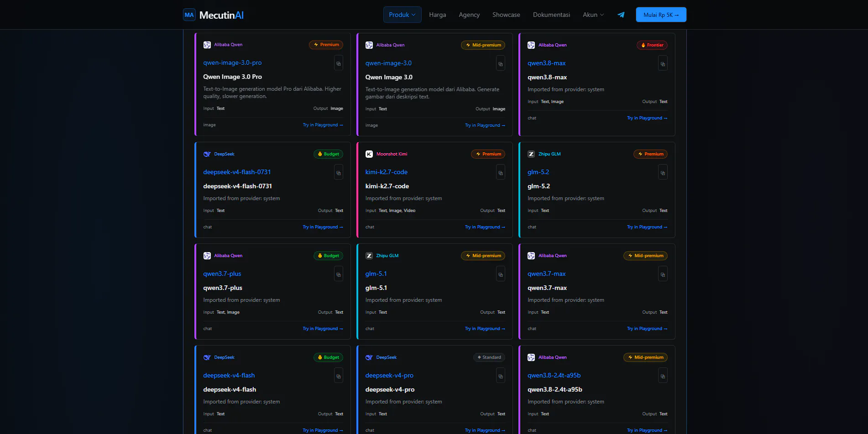Copy the deepseek-v4-flash-0731 model ID
This screenshot has height=434, width=868.
(339, 173)
